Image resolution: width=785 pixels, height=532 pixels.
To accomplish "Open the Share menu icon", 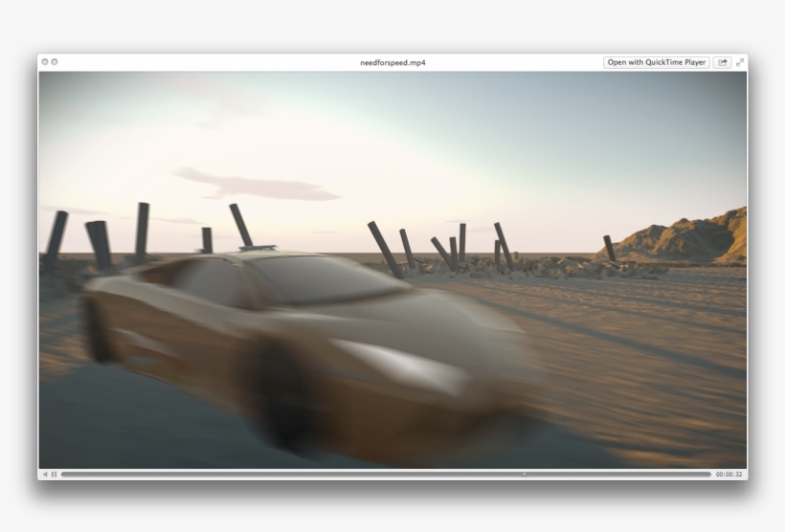I will point(723,62).
